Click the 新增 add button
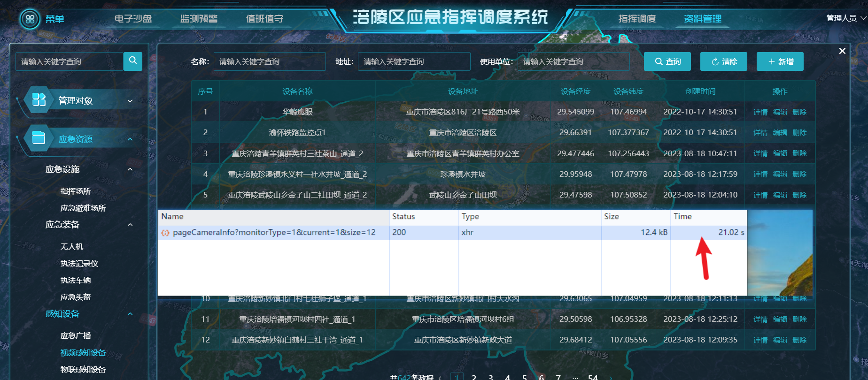Viewport: 868px width, 380px height. pyautogui.click(x=780, y=61)
